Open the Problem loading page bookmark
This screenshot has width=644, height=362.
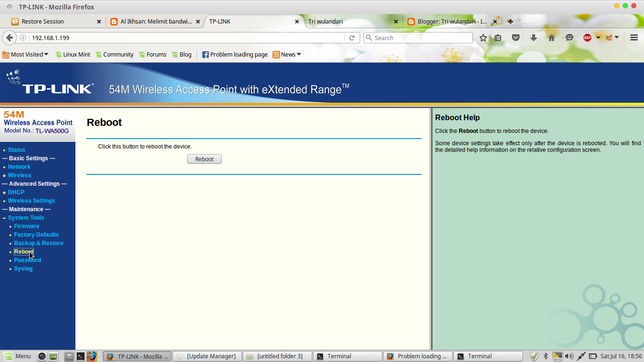coord(235,54)
